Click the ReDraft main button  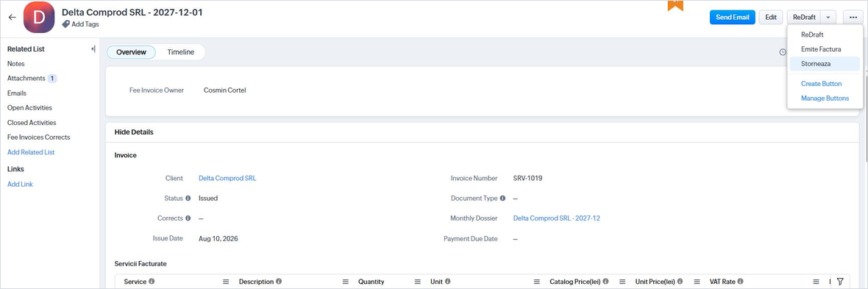click(804, 17)
